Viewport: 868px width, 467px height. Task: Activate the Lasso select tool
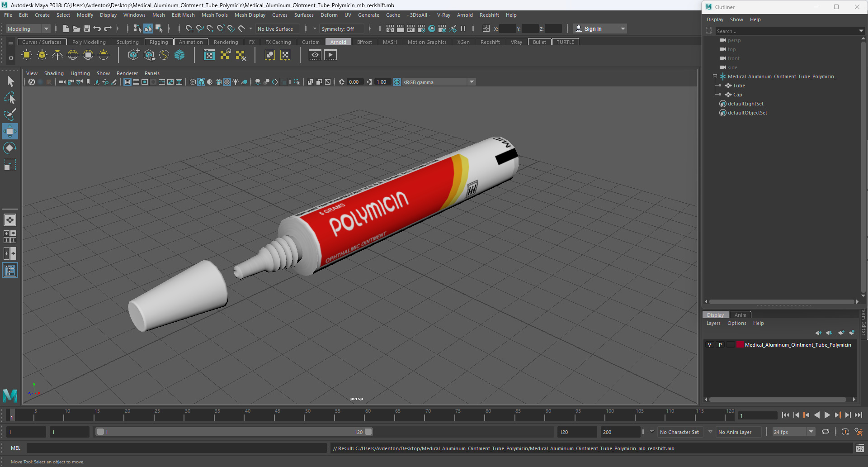coord(10,98)
